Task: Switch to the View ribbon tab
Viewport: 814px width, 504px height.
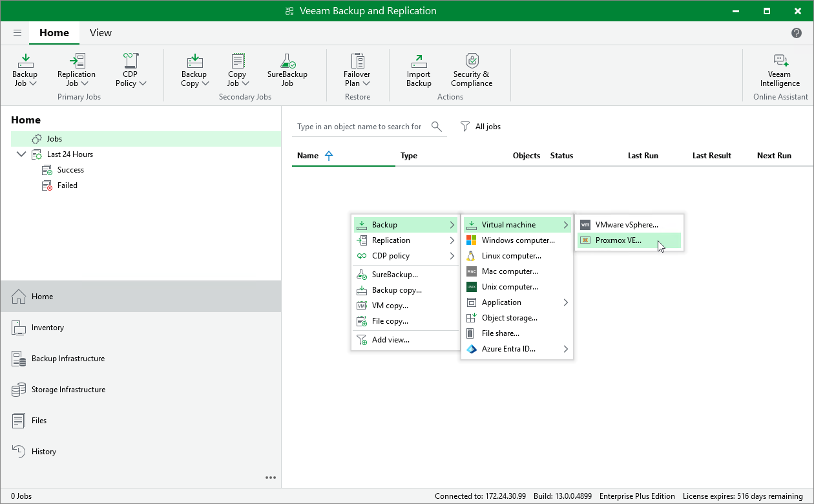Action: (x=100, y=33)
